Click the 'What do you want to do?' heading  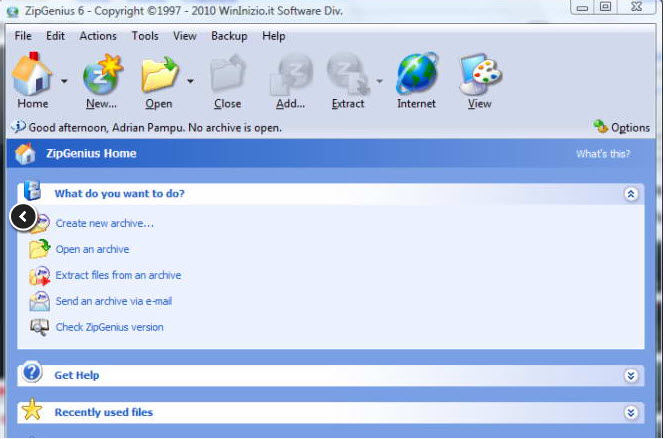tap(120, 194)
